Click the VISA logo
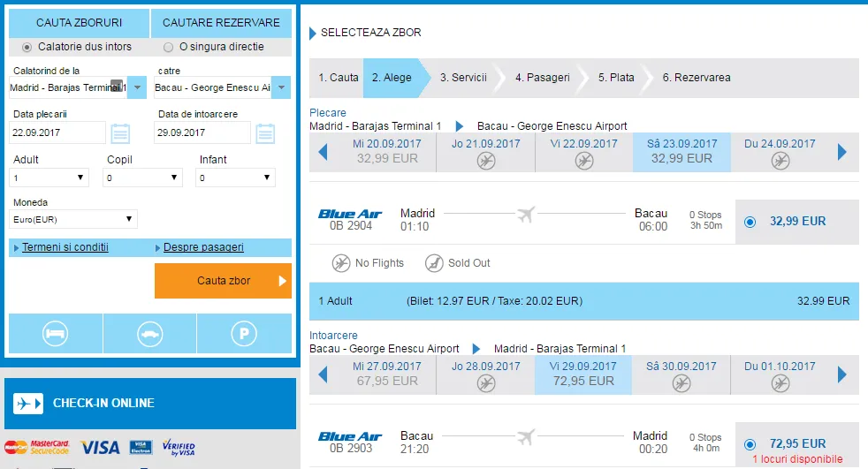 click(100, 448)
